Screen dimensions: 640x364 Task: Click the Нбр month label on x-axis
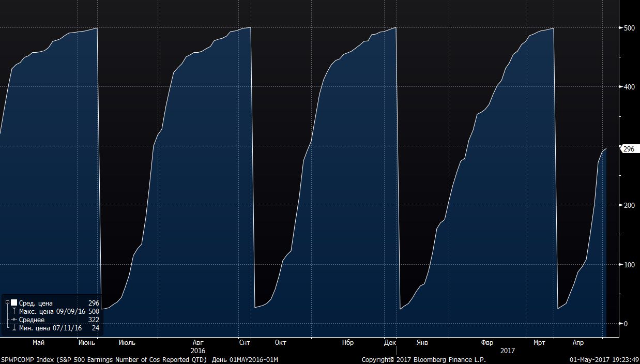click(x=348, y=342)
